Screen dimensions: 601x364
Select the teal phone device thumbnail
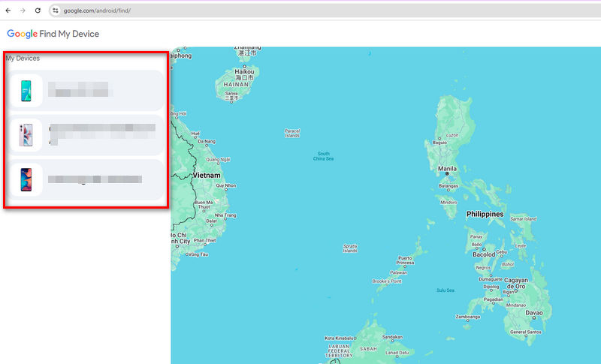pos(26,91)
